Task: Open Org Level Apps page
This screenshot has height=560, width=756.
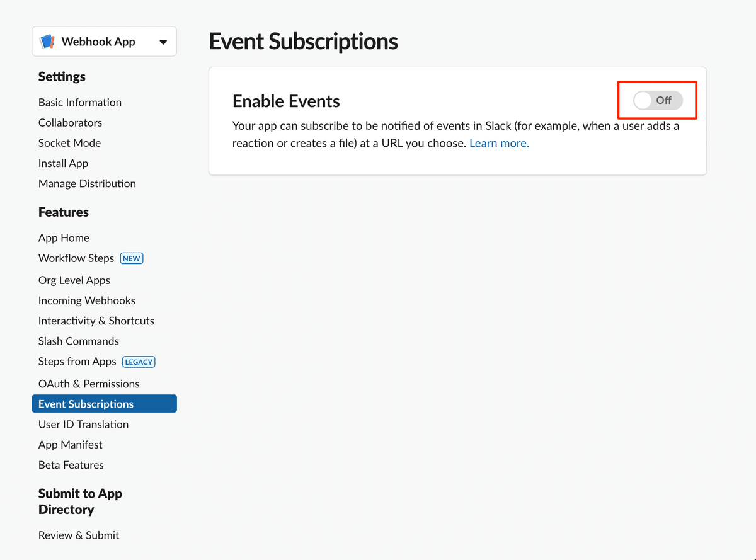Action: [74, 280]
